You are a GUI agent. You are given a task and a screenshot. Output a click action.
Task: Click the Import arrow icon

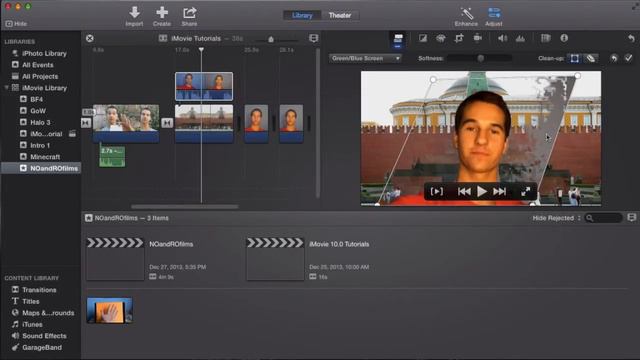(134, 13)
